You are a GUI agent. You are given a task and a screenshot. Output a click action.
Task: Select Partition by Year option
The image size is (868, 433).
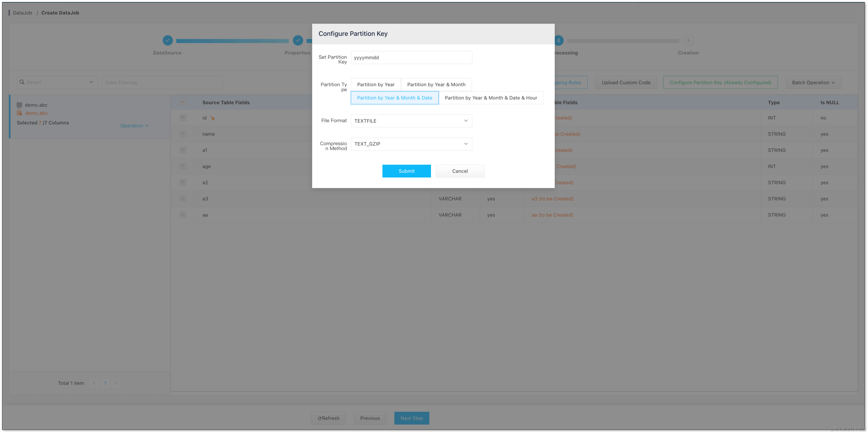[376, 85]
